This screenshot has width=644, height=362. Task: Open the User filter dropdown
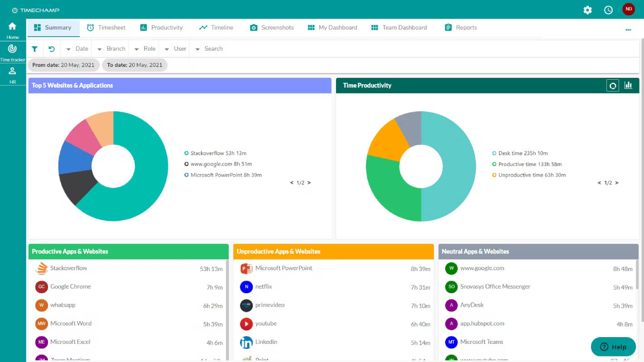[175, 49]
